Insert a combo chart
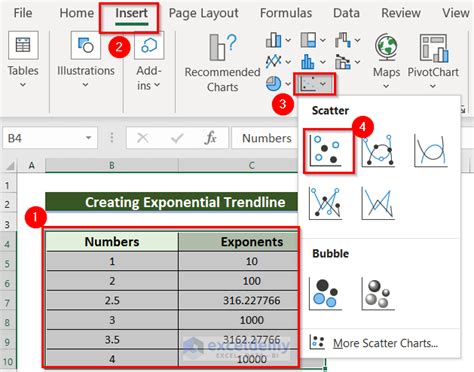The height and width of the screenshot is (372, 474). click(342, 62)
